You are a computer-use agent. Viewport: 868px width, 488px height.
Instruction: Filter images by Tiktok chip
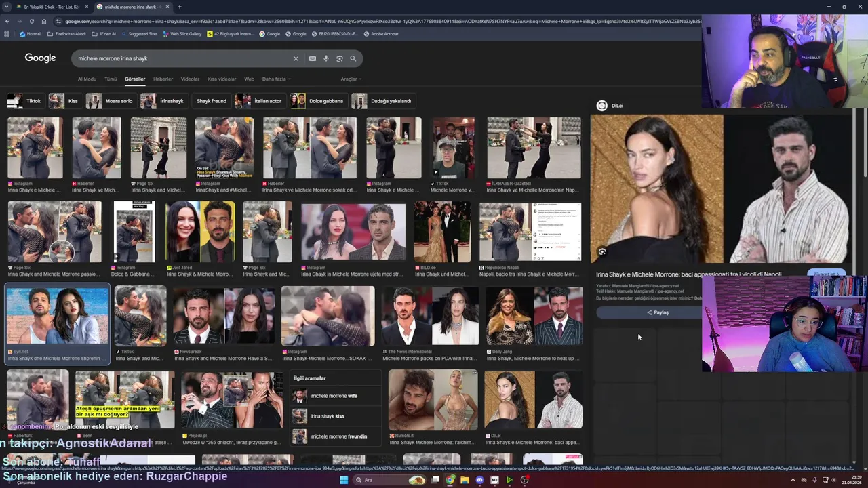(x=25, y=101)
